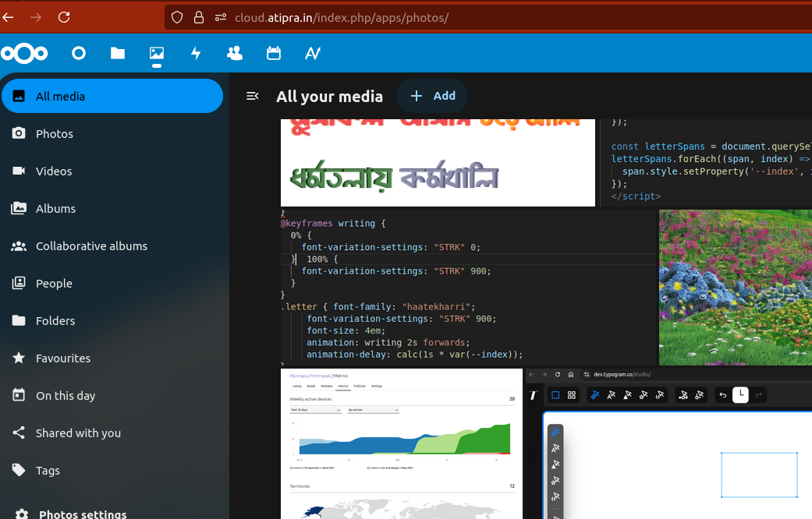Click the tag icon beside Tags
Image resolution: width=812 pixels, height=519 pixels.
(x=19, y=470)
